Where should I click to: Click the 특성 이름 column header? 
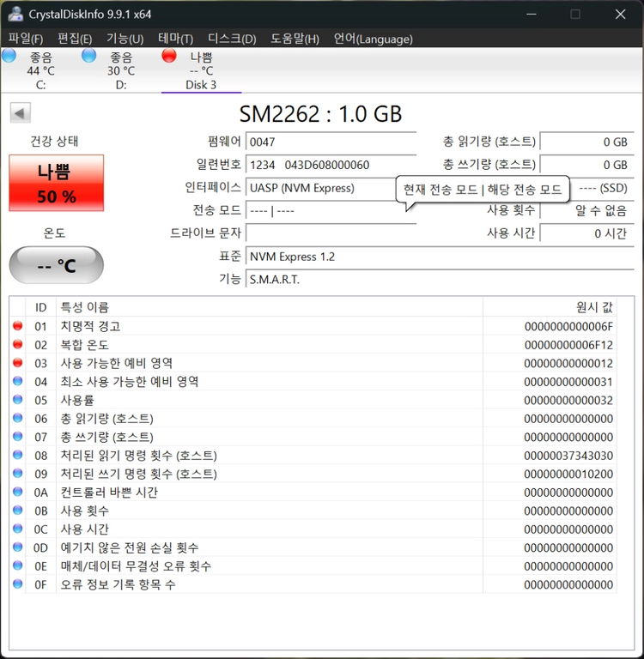[270, 307]
